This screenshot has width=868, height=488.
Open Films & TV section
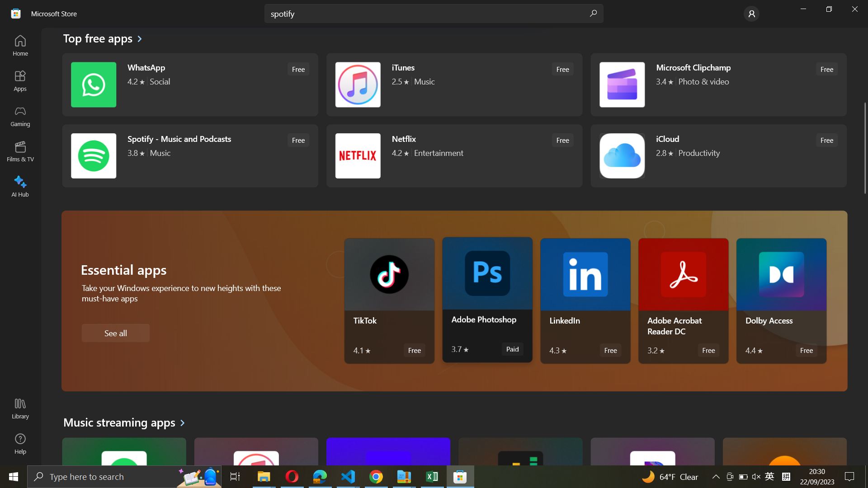20,151
